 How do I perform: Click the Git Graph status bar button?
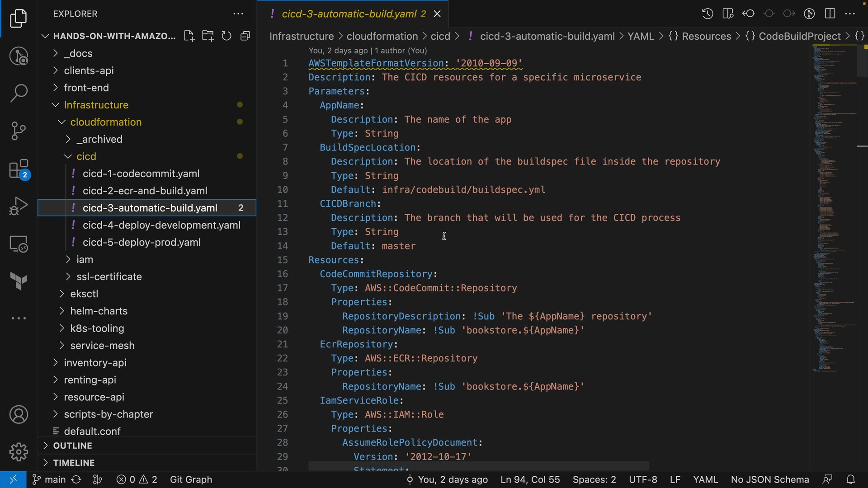coord(191,479)
